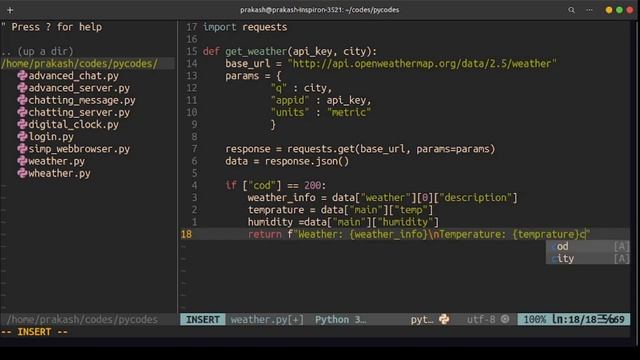This screenshot has width=640, height=360.
Task: Open chatting_server.py in file tree
Action: [x=79, y=112]
